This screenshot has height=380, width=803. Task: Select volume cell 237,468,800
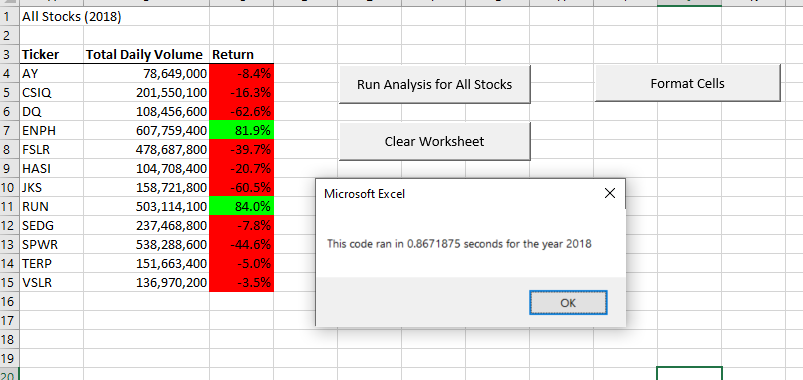coord(146,225)
